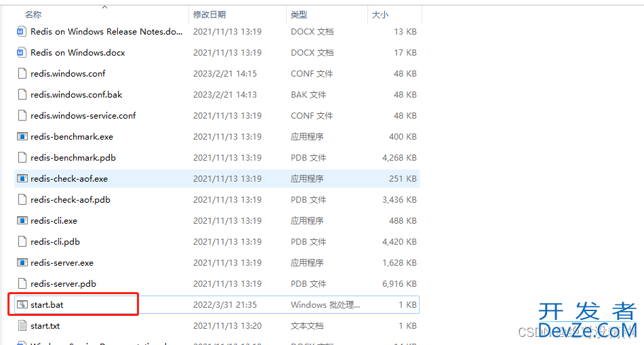The image size is (644, 345).
Task: Select file name redis-server.exe
Action: (x=62, y=262)
